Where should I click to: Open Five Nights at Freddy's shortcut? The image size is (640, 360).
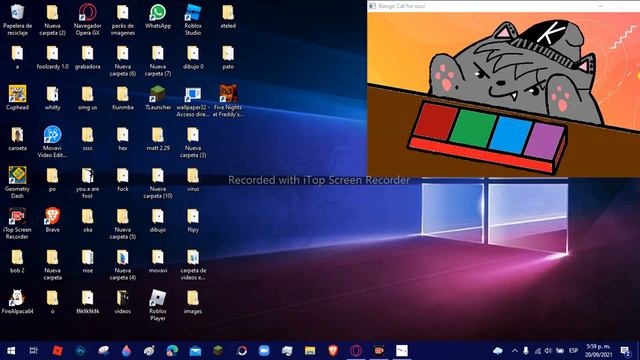click(228, 101)
